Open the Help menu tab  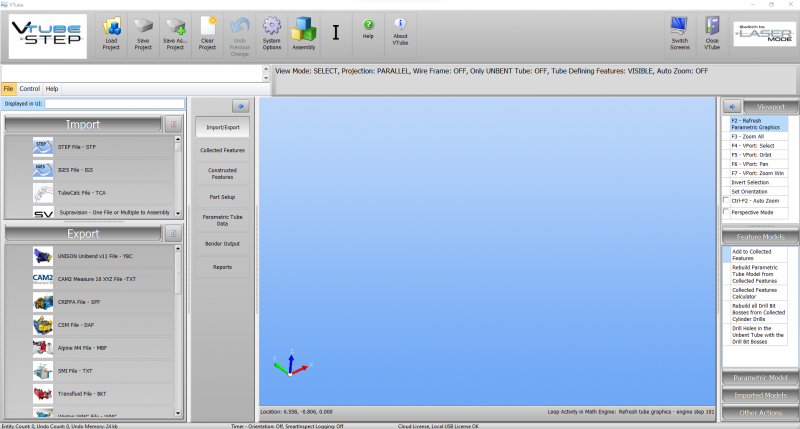tap(52, 88)
